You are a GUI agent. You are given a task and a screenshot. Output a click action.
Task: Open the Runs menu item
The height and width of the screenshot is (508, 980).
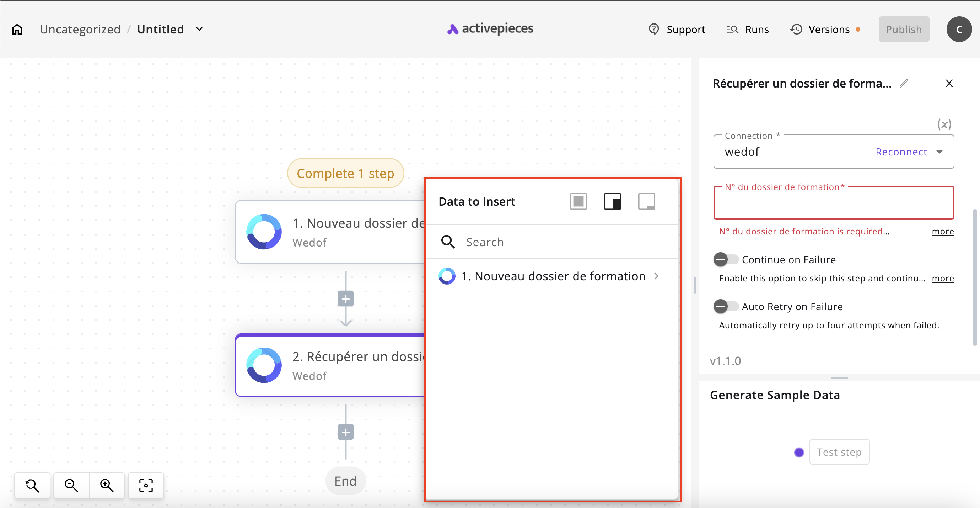[748, 29]
